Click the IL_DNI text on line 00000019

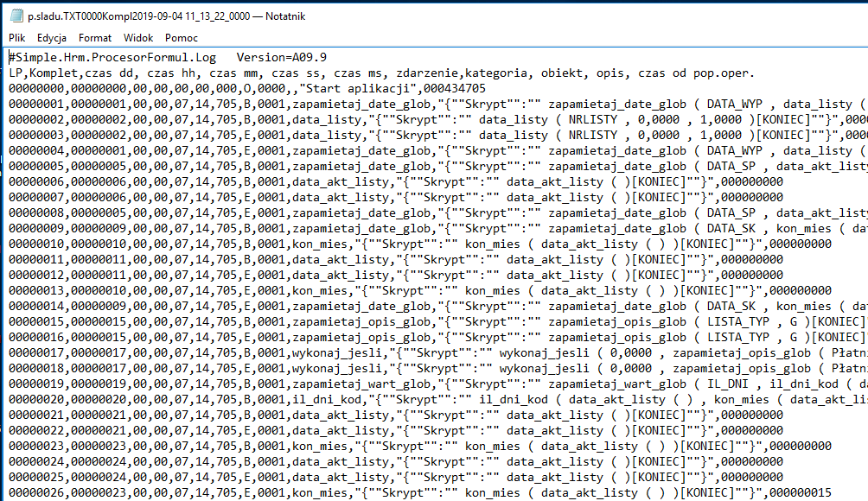(727, 384)
